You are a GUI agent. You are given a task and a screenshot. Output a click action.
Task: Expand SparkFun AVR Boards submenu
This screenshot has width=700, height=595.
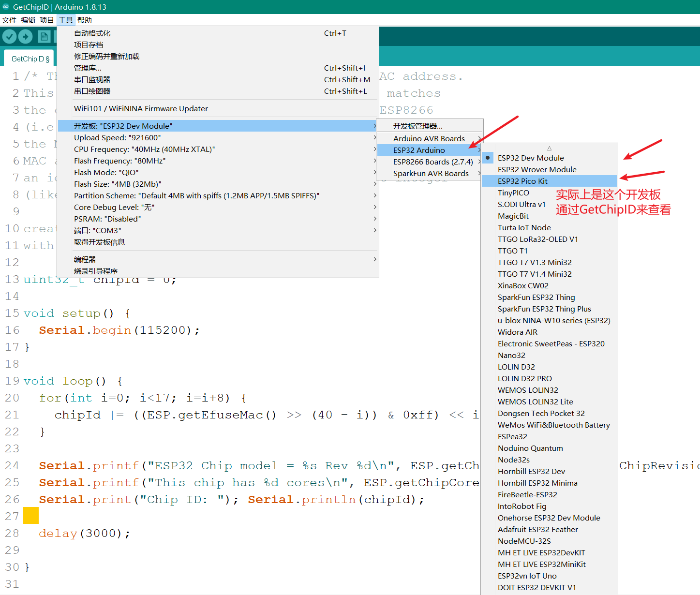[430, 173]
